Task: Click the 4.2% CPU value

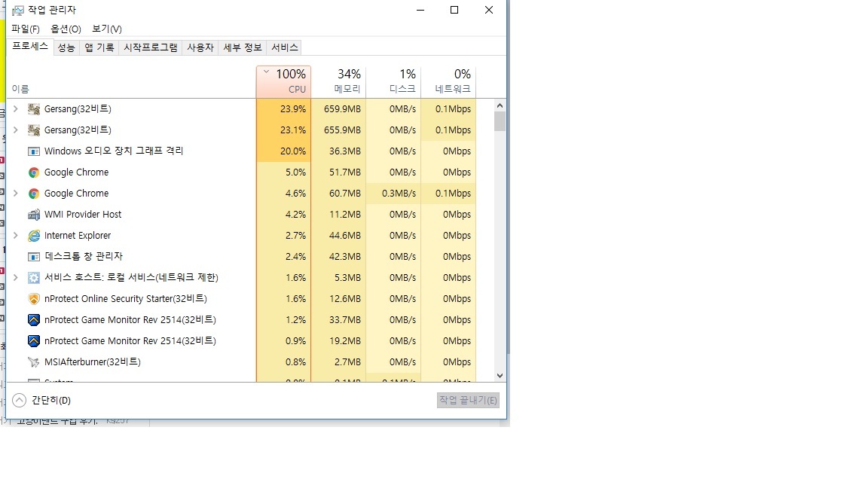Action: tap(295, 214)
